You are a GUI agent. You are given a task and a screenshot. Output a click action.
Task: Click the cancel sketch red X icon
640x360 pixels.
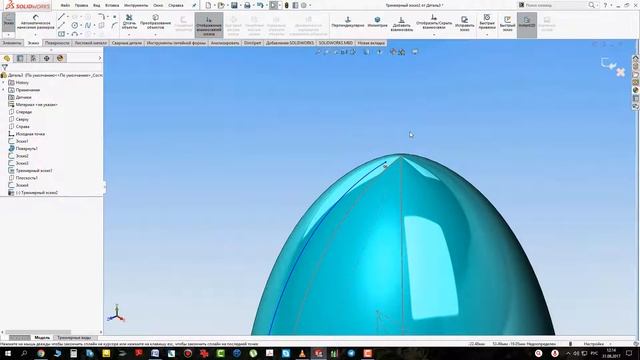(620, 72)
